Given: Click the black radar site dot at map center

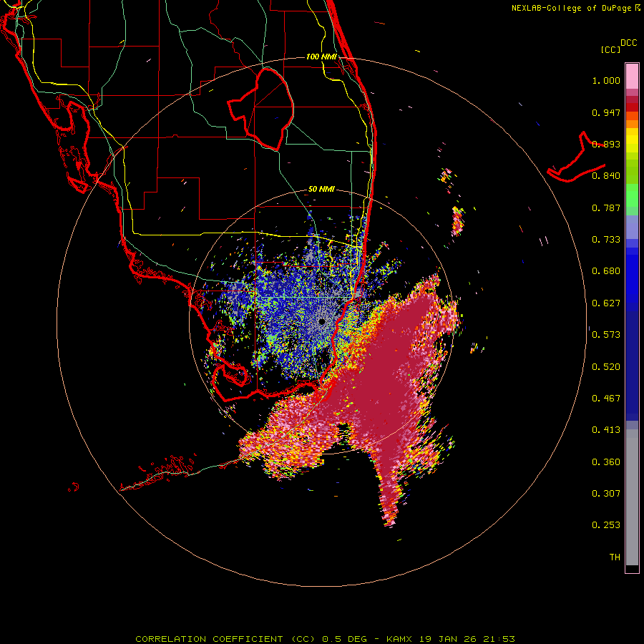Looking at the screenshot, I should (x=322, y=321).
